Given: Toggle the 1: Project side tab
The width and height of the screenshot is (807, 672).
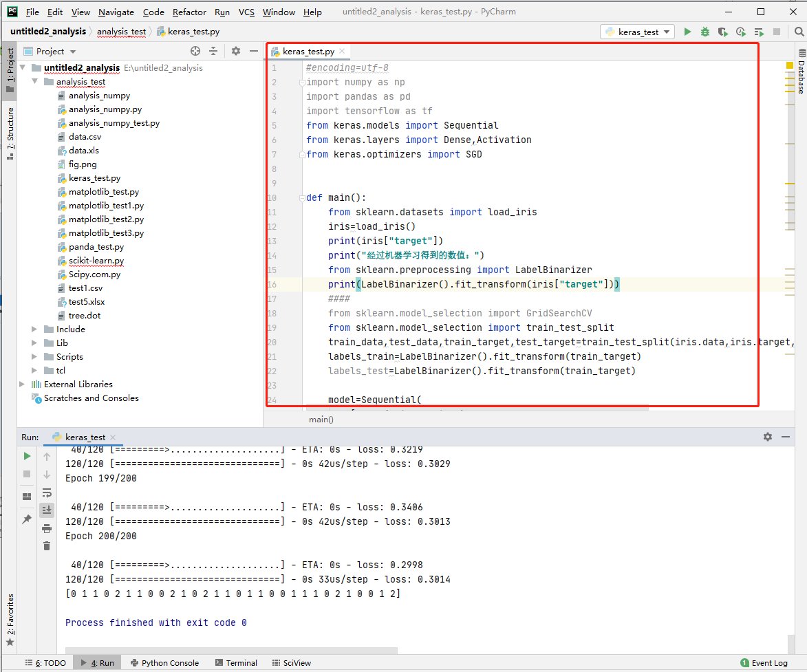Looking at the screenshot, I should pos(10,70).
